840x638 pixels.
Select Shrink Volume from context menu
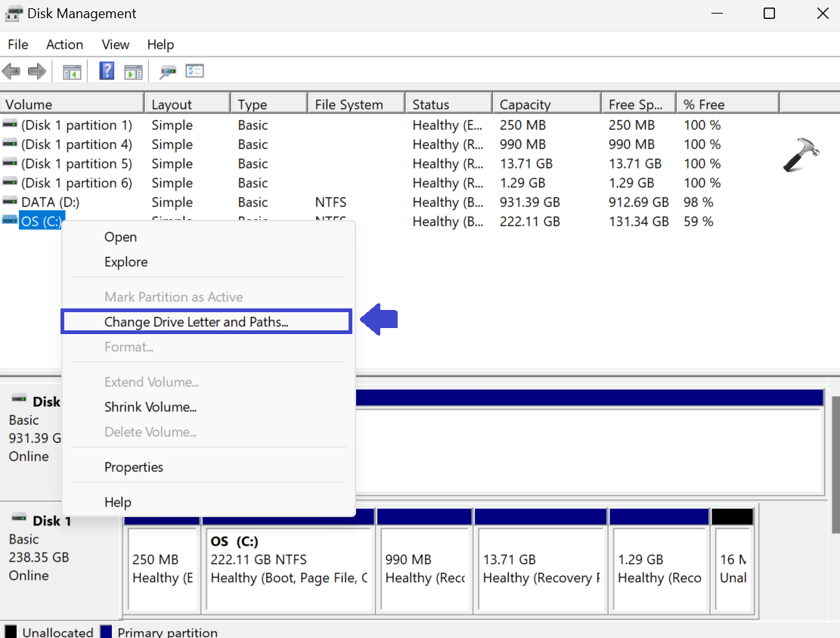[x=150, y=407]
